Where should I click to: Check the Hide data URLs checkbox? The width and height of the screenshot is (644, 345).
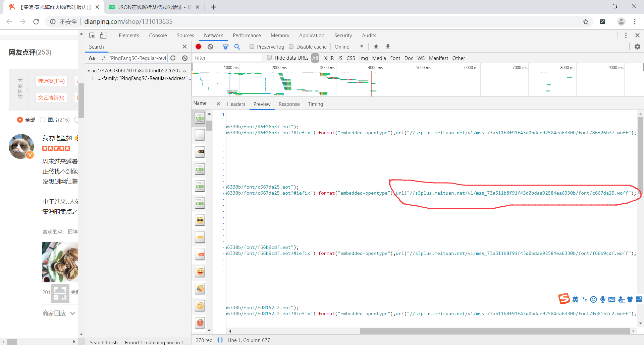(269, 58)
